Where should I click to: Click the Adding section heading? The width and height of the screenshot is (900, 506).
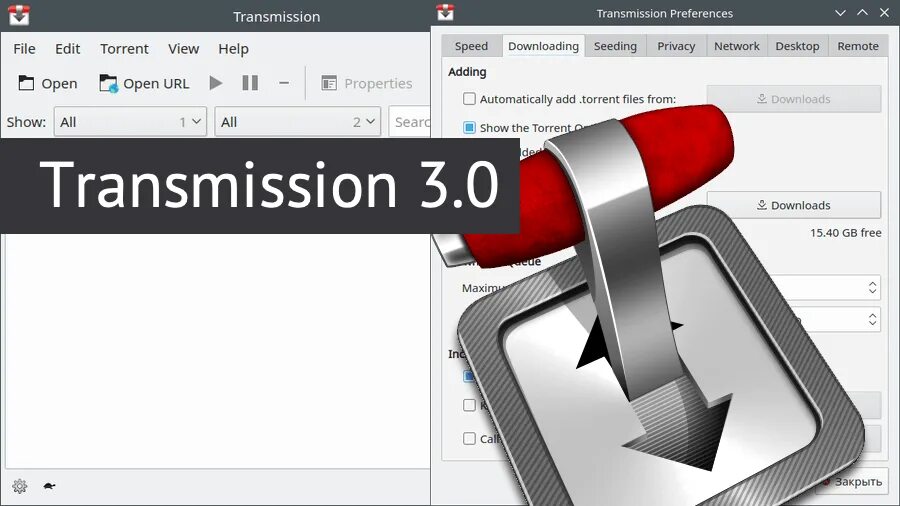[x=467, y=72]
